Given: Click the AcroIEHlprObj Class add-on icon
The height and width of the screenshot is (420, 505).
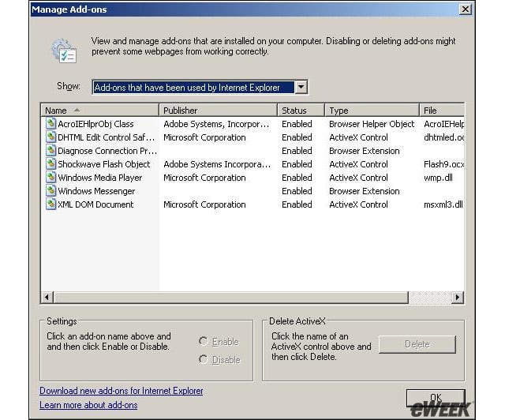Looking at the screenshot, I should point(50,124).
